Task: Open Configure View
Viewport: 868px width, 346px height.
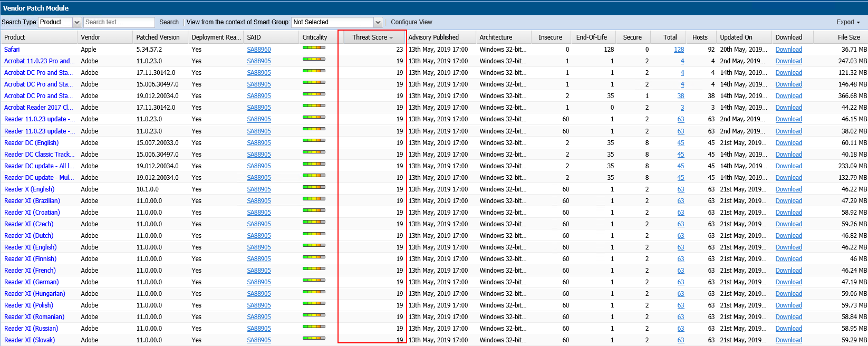Action: (411, 22)
